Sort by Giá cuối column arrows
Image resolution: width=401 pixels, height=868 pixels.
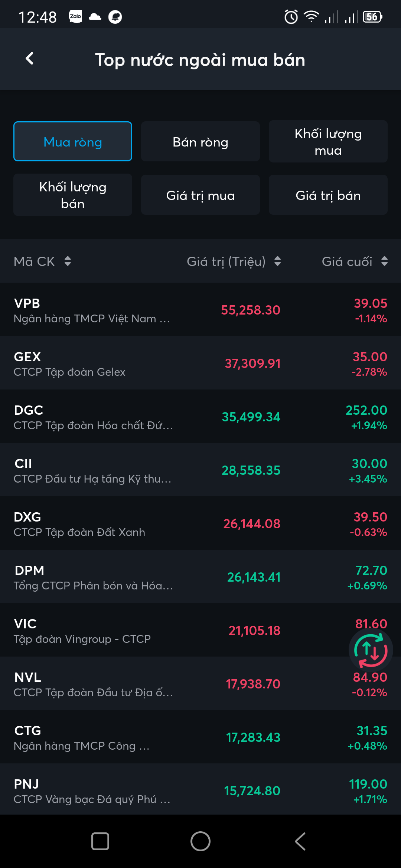click(384, 261)
